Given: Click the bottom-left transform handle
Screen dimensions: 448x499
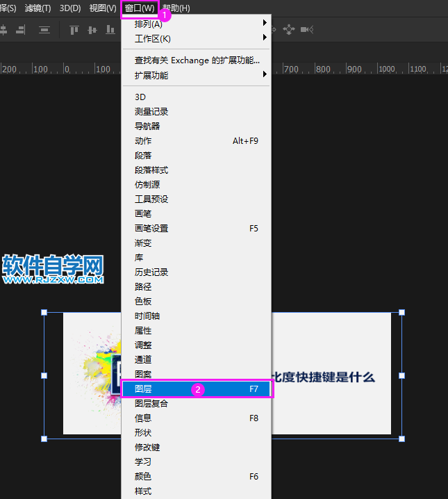Looking at the screenshot, I should 44,439.
